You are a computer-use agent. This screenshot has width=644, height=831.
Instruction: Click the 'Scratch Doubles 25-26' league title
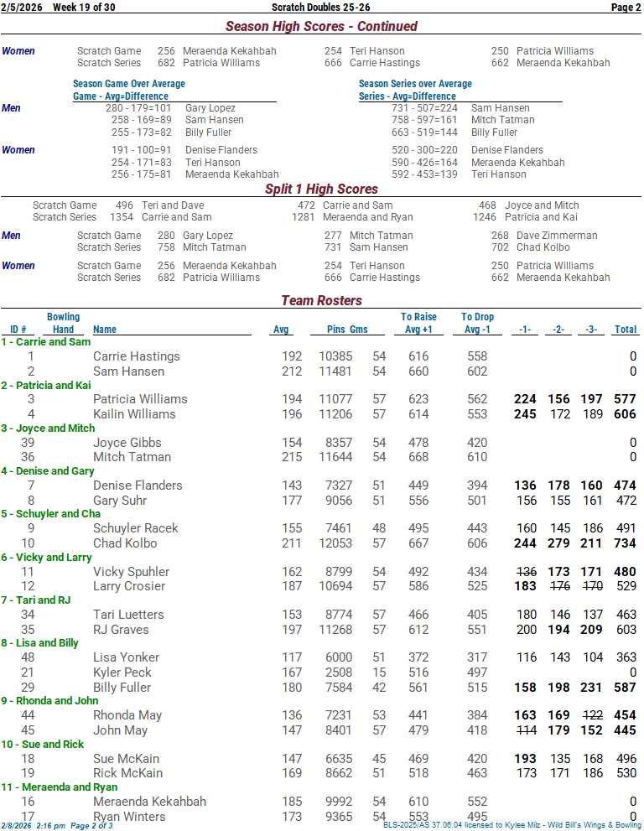click(x=320, y=8)
